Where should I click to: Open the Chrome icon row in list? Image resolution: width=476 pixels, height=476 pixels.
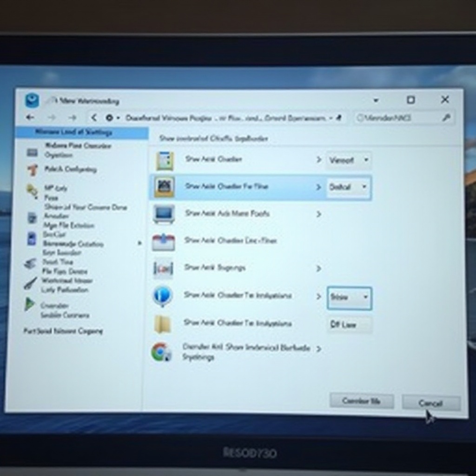point(159,352)
